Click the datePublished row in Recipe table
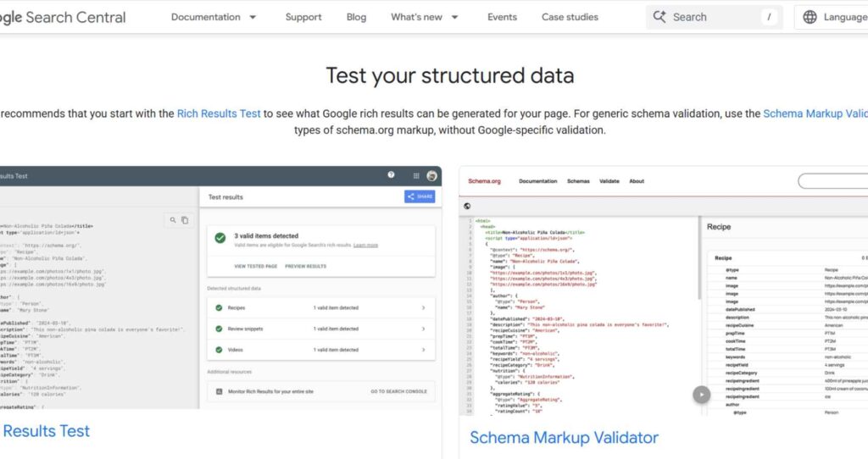This screenshot has height=459, width=868. pos(789,310)
